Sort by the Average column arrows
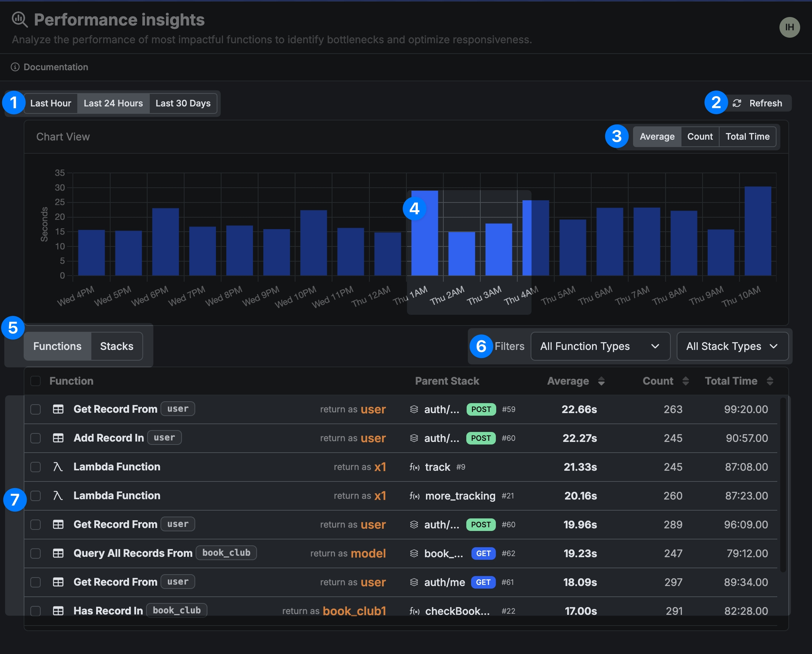Image resolution: width=812 pixels, height=654 pixels. click(601, 381)
